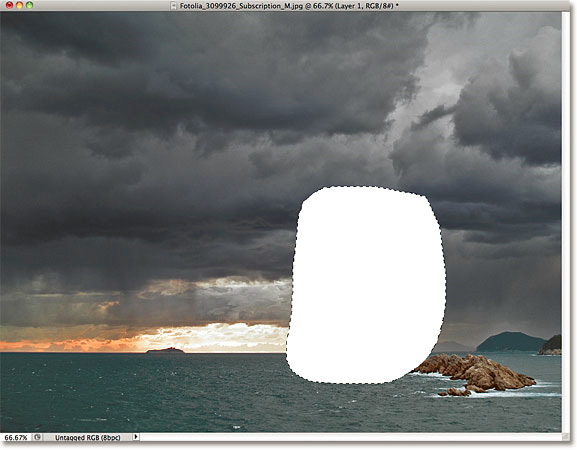Click the orange sunset glow at the horizon
Viewport: 577px width, 450px height.
74,345
